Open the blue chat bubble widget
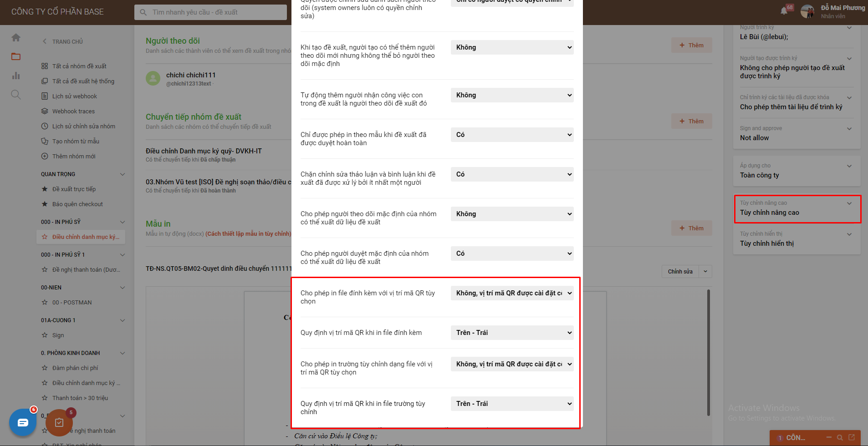868x446 pixels. [x=23, y=422]
